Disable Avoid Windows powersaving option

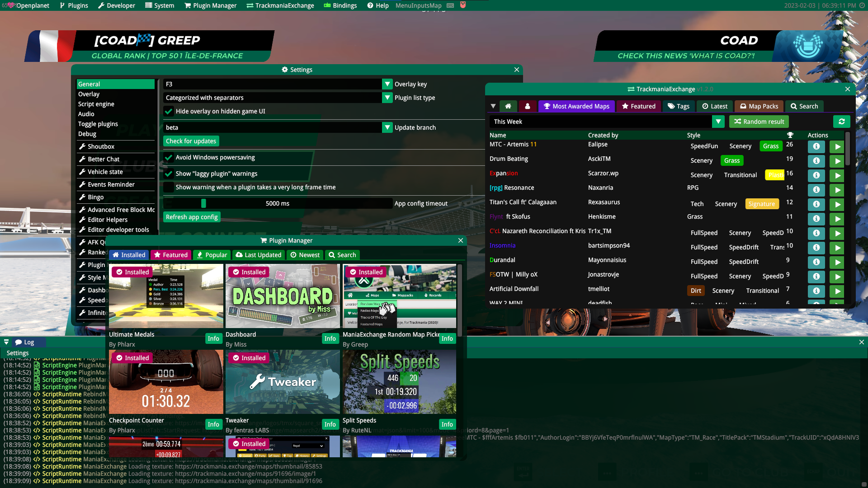[x=169, y=158]
